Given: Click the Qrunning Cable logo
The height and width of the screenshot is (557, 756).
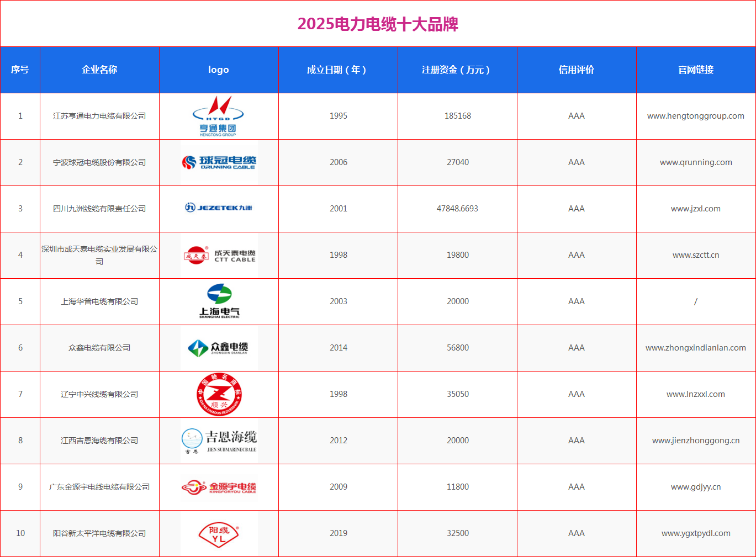Looking at the screenshot, I should (219, 162).
